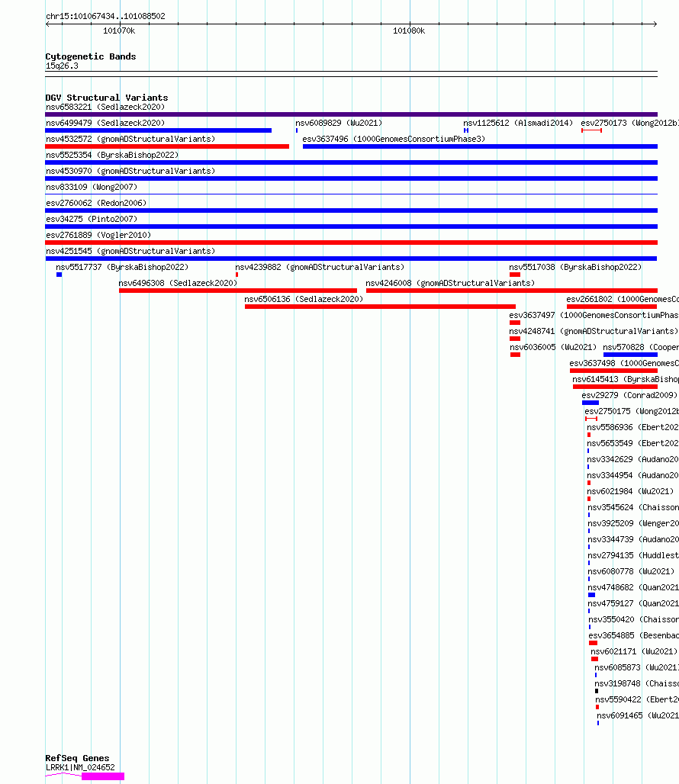Screen dimensions: 679x784
Task: Select the esv2750173 (Wong2012b) label
Action: point(629,123)
